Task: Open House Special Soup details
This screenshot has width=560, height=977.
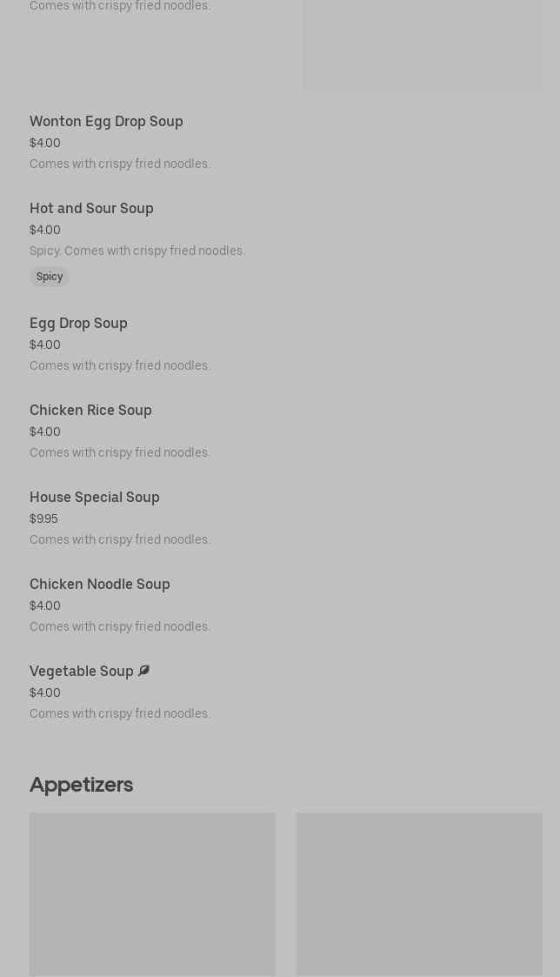Action: pyautogui.click(x=95, y=498)
